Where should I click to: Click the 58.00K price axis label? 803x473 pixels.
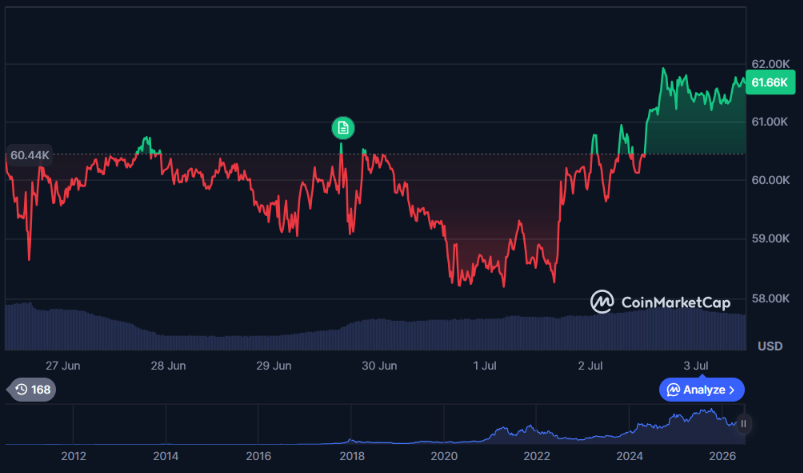click(x=770, y=298)
